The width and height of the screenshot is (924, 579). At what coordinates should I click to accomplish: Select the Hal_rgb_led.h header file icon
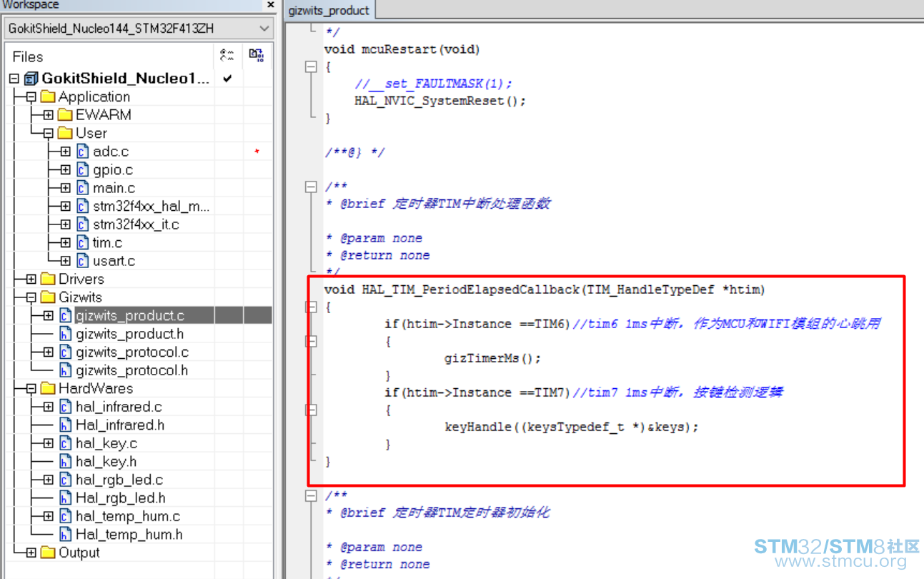(x=65, y=498)
